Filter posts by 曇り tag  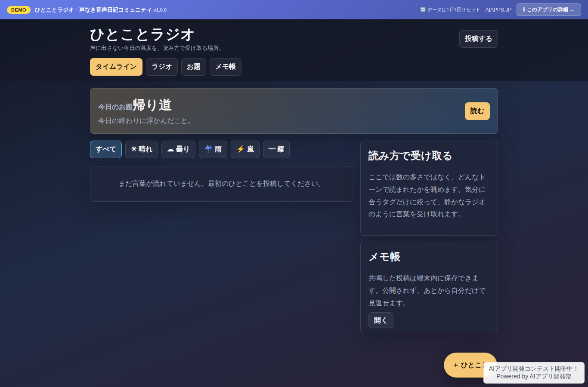pos(178,149)
